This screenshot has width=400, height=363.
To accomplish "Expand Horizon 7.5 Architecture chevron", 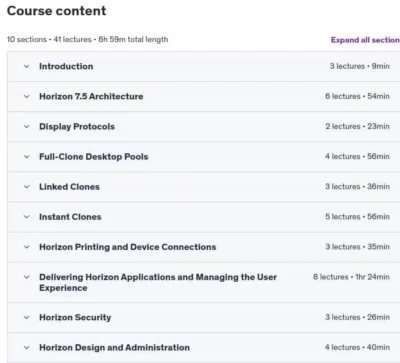I will pyautogui.click(x=27, y=96).
